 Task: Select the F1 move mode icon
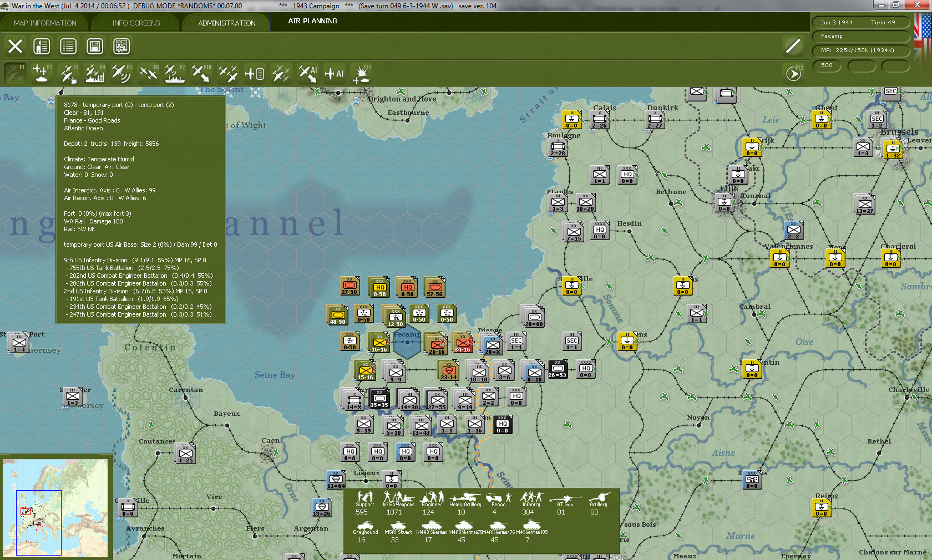tap(15, 73)
